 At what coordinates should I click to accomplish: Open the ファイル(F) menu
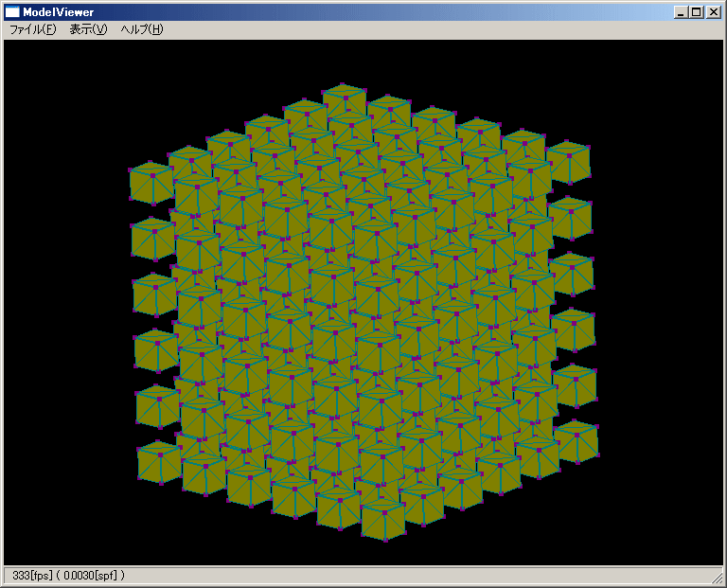(32, 29)
